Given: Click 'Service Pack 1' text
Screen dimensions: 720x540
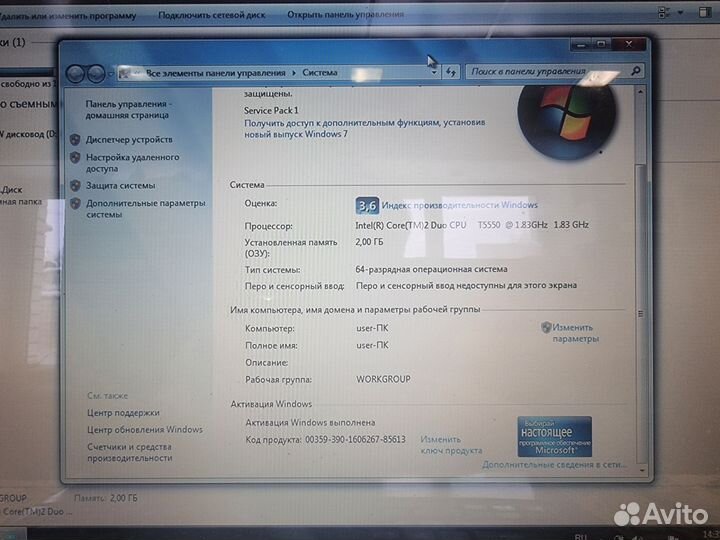Looking at the screenshot, I should (271, 110).
